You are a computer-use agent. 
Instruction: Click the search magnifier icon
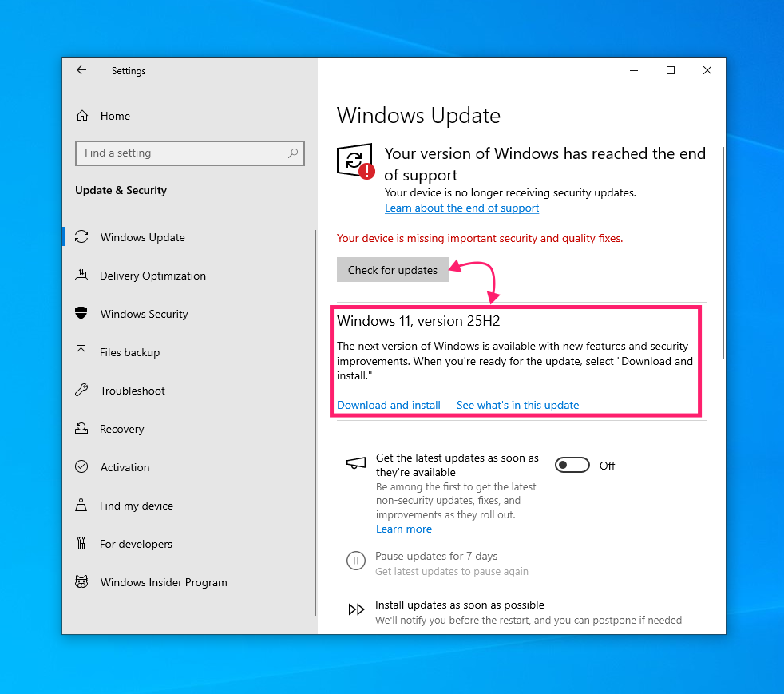[293, 153]
